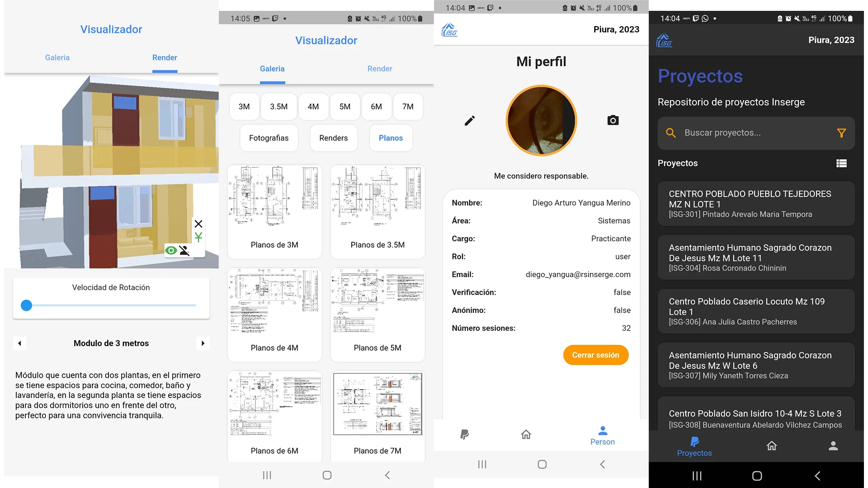The height and width of the screenshot is (488, 868).
Task: Select the 3.5M size chip
Action: pos(278,107)
